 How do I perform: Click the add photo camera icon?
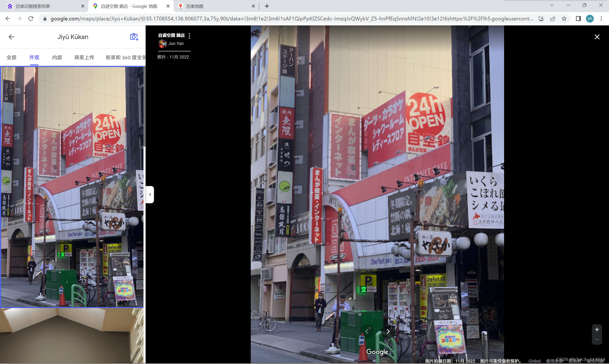point(134,37)
